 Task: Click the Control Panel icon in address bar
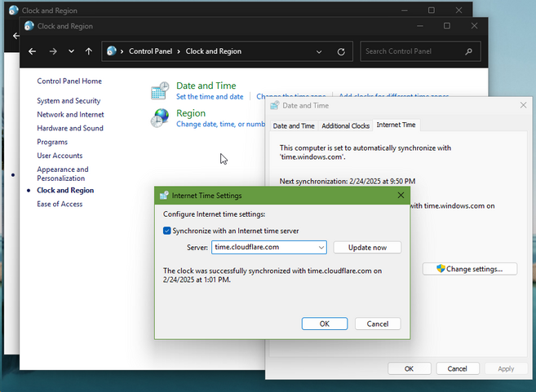point(112,51)
